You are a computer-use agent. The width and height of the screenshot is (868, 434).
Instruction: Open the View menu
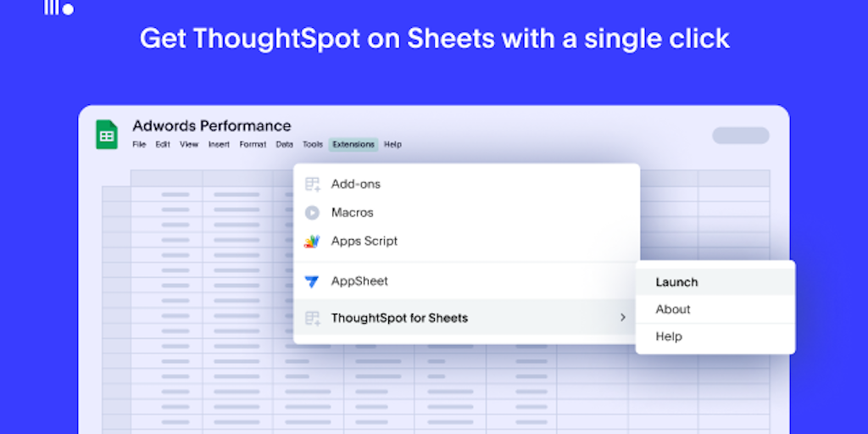point(189,144)
